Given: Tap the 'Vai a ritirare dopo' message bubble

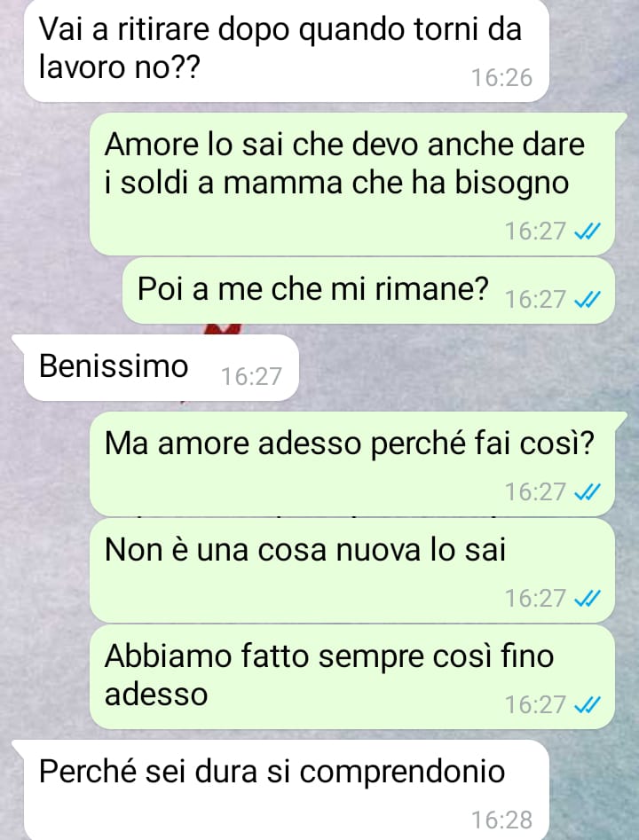Looking at the screenshot, I should 287,51.
